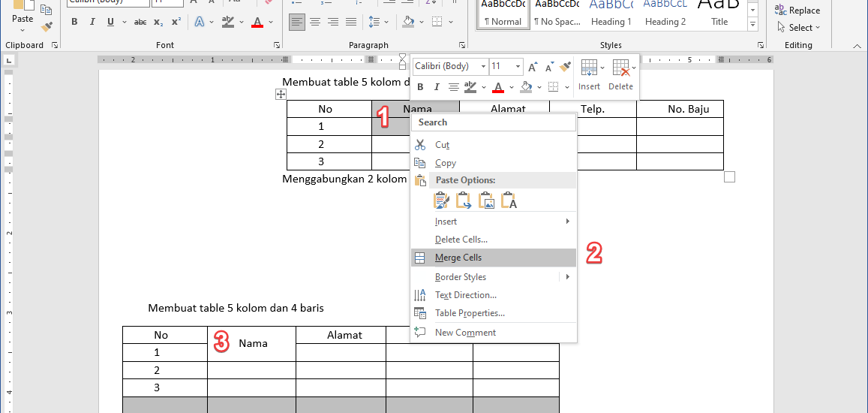Choose Merge Cells from the context menu

click(x=494, y=258)
